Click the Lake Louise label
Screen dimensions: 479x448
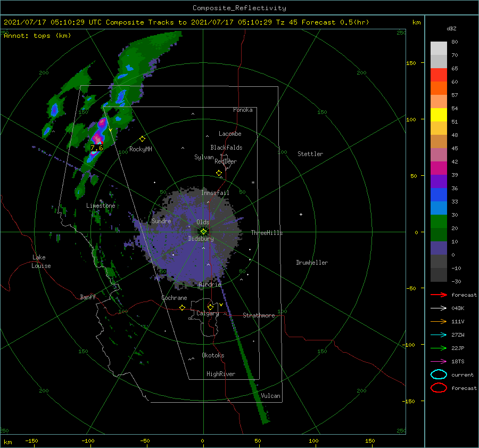pos(41,262)
